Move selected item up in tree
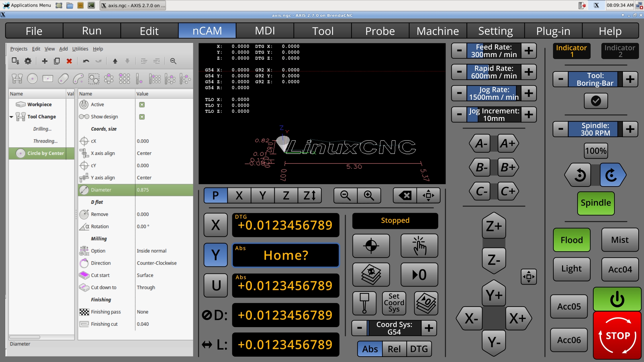 pos(115,61)
